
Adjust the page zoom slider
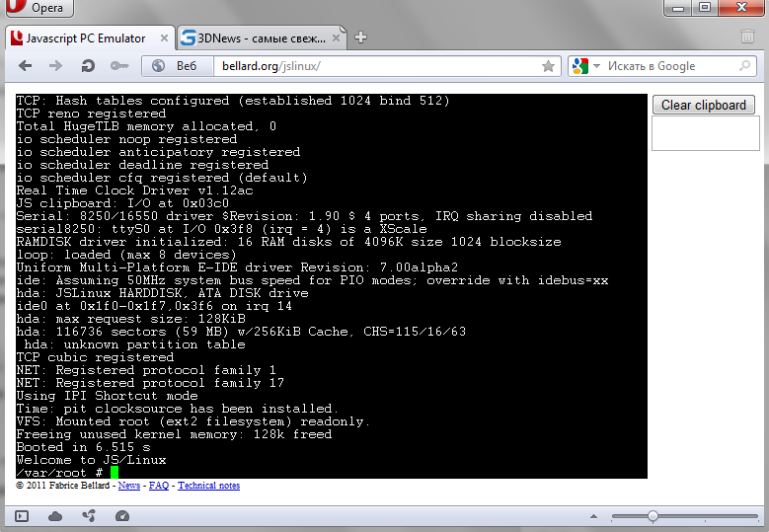point(653,516)
